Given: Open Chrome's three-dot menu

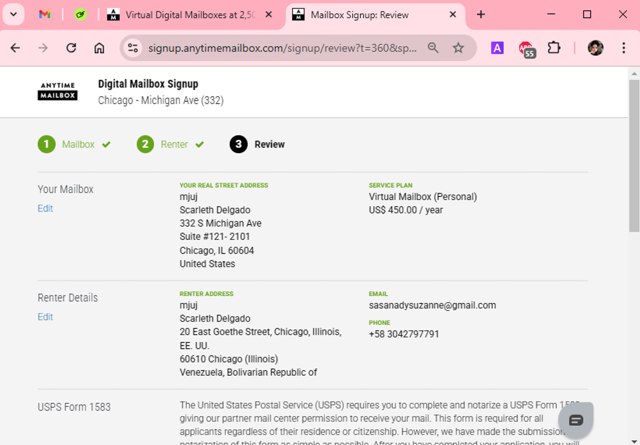Looking at the screenshot, I should point(623,48).
